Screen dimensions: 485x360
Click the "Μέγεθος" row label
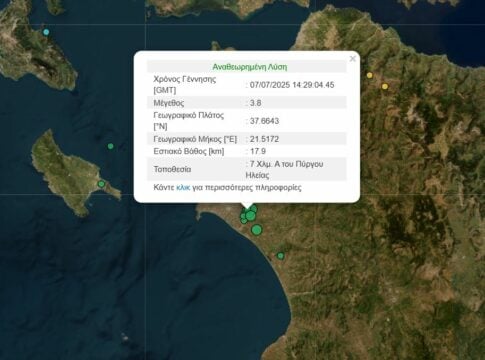click(169, 103)
